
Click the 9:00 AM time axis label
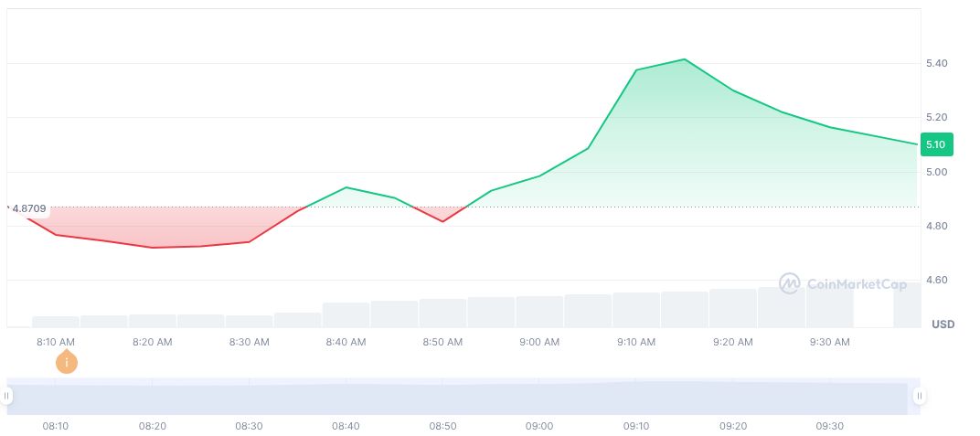pos(539,342)
